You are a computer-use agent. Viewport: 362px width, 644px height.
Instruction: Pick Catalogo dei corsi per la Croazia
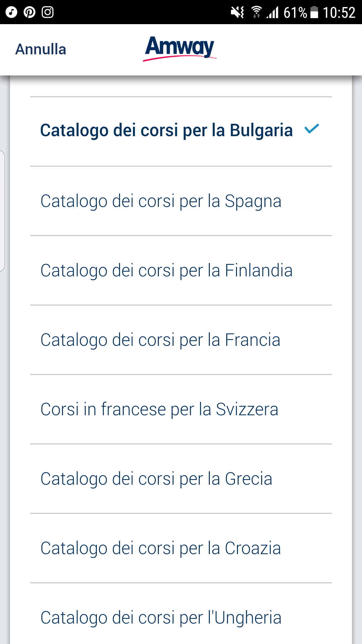pyautogui.click(x=181, y=548)
